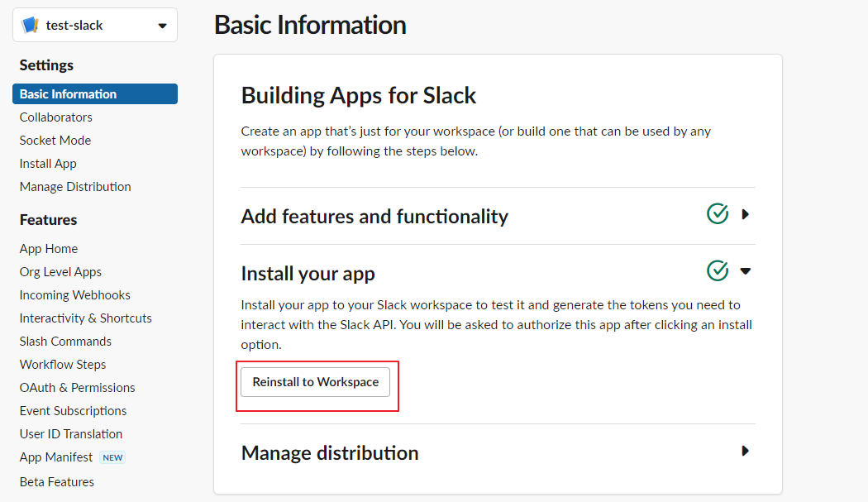Expand the Manage distribution arrow
This screenshot has height=502, width=868.
click(x=746, y=451)
